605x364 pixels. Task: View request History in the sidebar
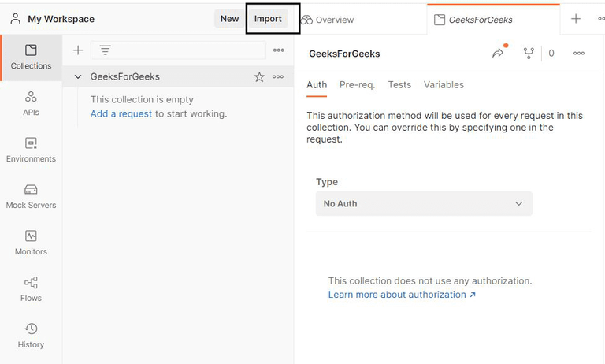31,336
